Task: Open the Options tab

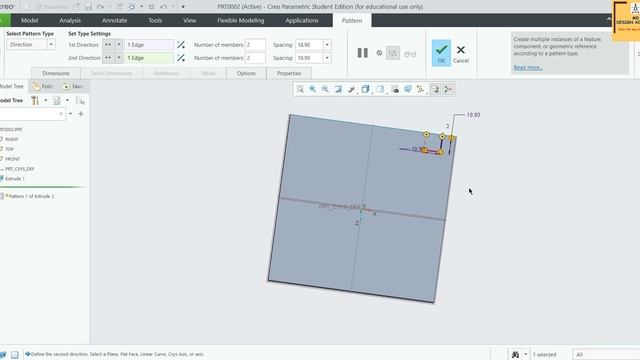Action: (x=246, y=73)
